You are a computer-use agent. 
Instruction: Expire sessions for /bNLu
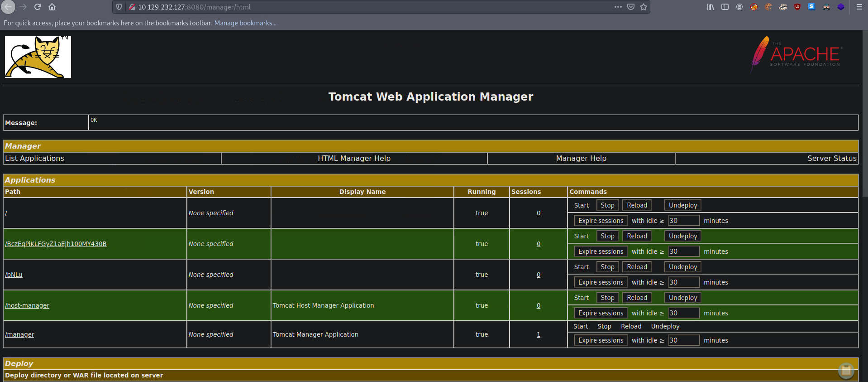coord(601,282)
